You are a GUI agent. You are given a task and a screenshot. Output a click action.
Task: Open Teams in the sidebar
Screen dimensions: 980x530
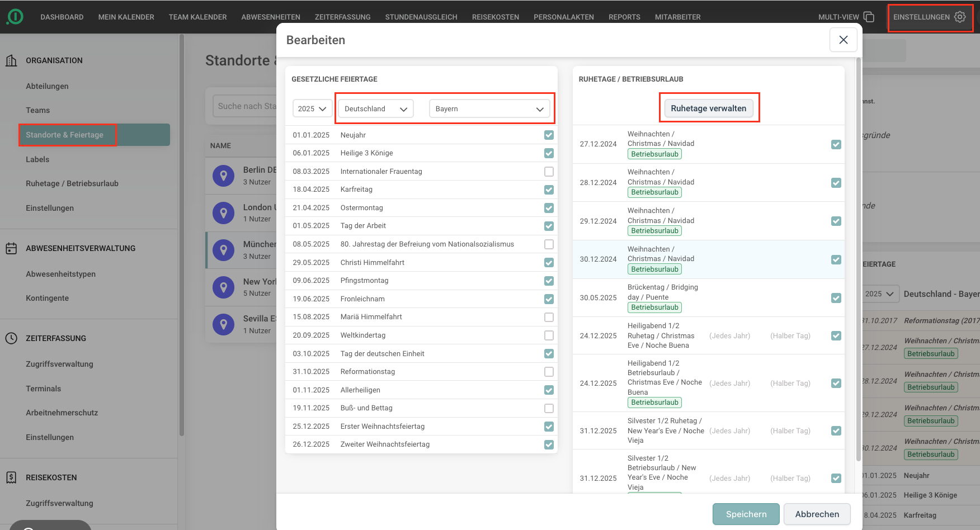[37, 110]
